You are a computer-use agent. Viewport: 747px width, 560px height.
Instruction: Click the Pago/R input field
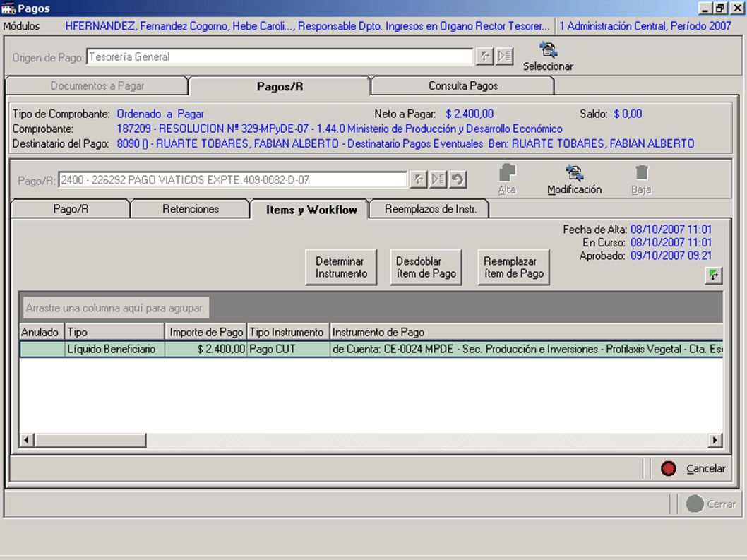(232, 179)
